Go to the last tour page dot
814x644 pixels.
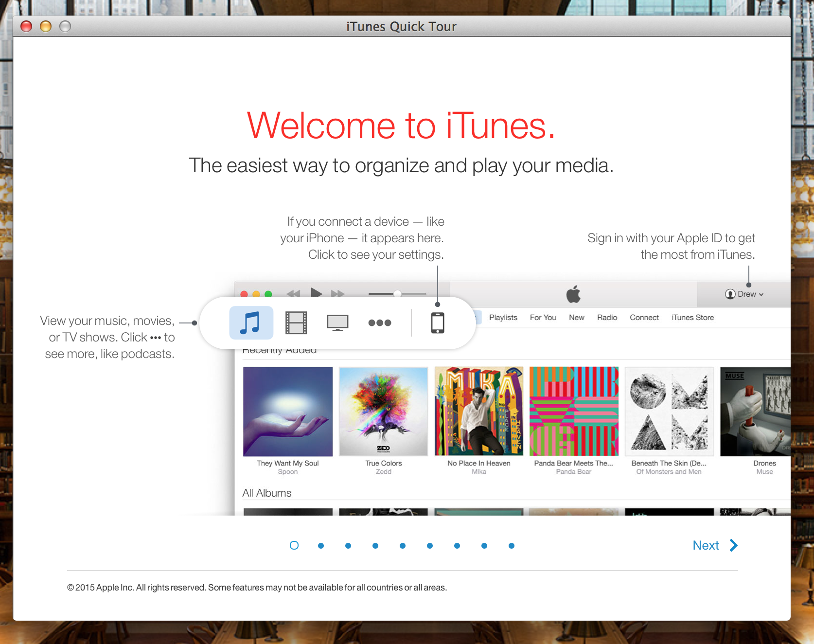click(x=512, y=546)
